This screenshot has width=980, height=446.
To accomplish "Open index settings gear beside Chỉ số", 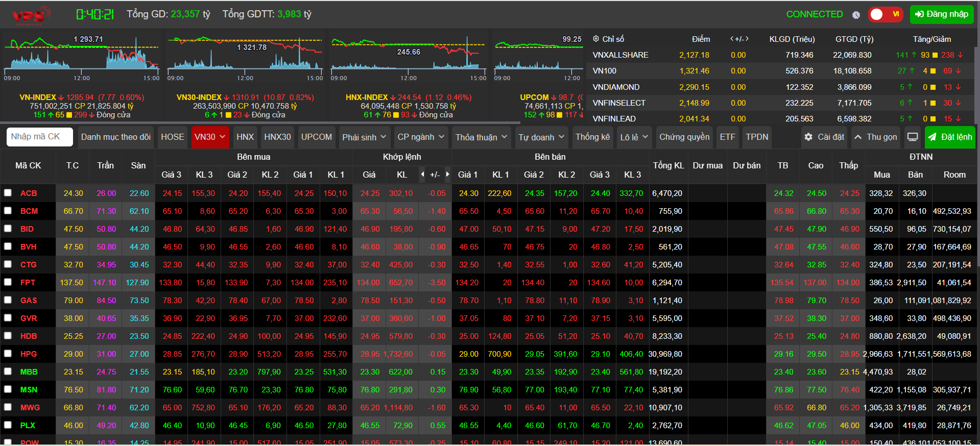I will tap(595, 39).
